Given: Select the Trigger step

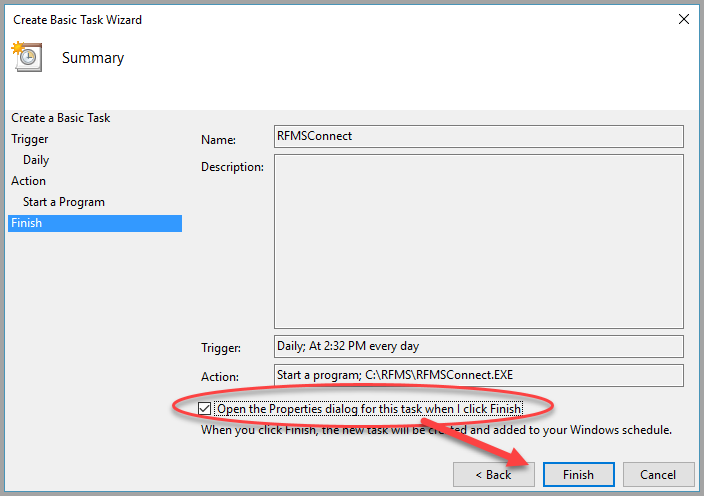Looking at the screenshot, I should [30, 139].
